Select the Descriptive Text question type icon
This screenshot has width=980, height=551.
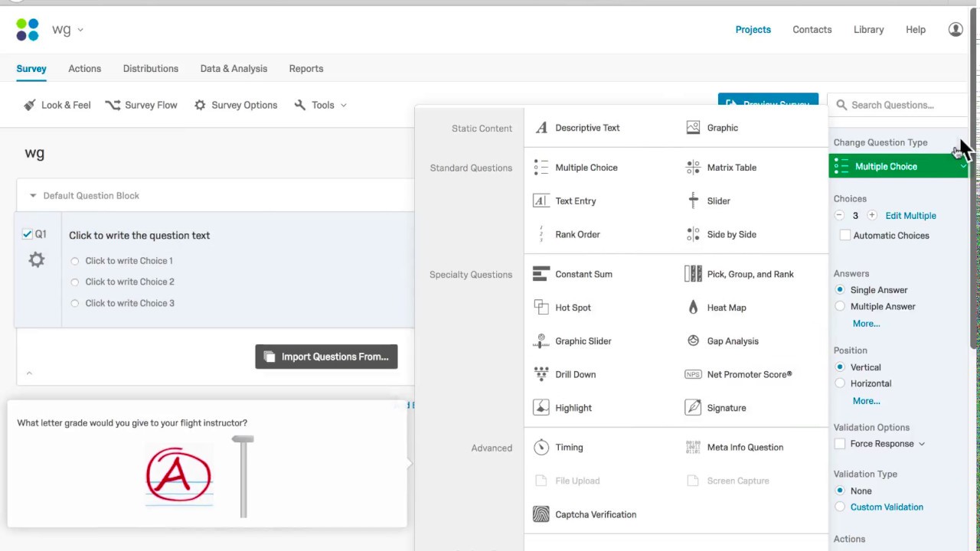[x=541, y=128]
